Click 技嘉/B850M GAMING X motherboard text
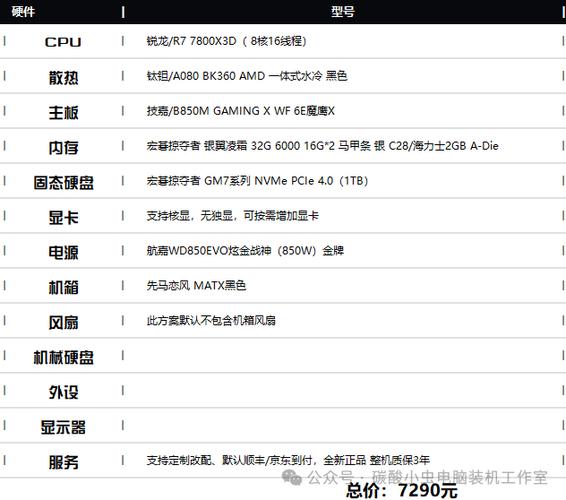 tap(241, 111)
